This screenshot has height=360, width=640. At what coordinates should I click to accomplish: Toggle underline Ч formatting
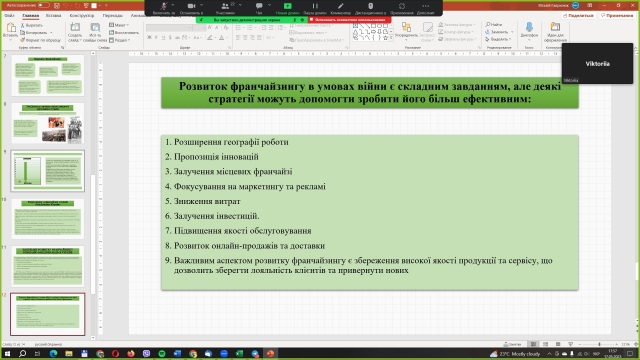coord(163,38)
